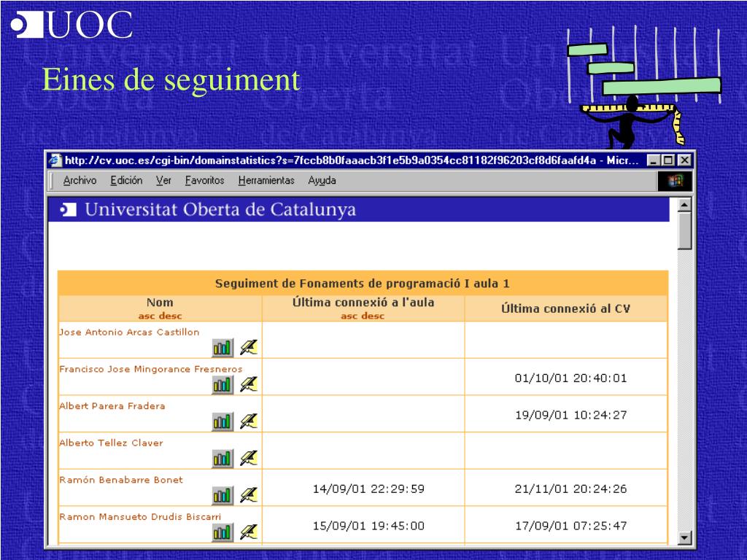
Task: Open statistics chart icon for Ramón Benabarre Bonet
Action: [x=222, y=496]
